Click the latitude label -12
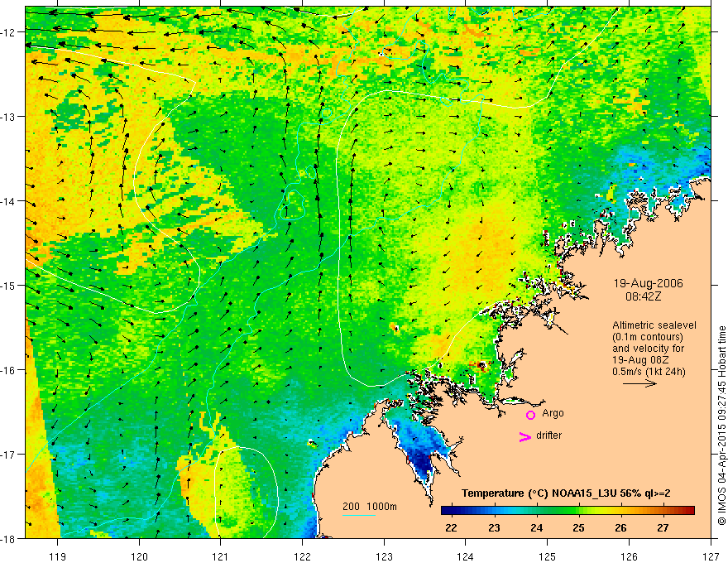This screenshot has width=728, height=563. (8, 32)
